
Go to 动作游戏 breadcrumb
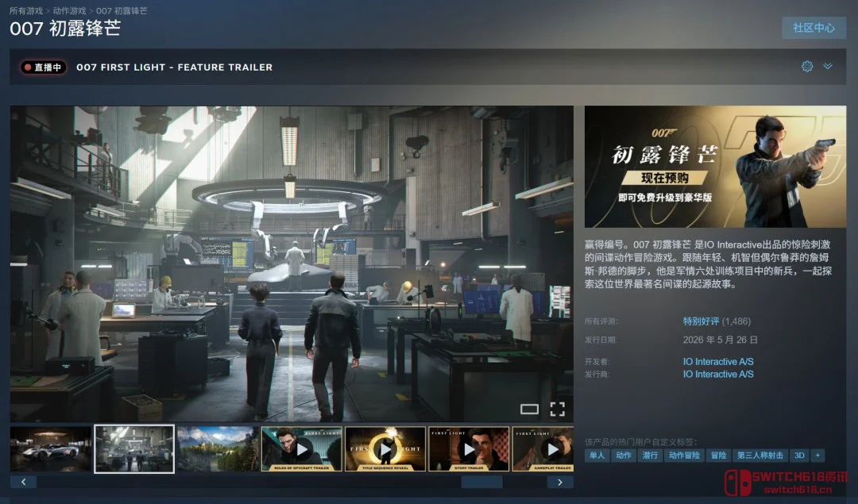click(x=69, y=10)
